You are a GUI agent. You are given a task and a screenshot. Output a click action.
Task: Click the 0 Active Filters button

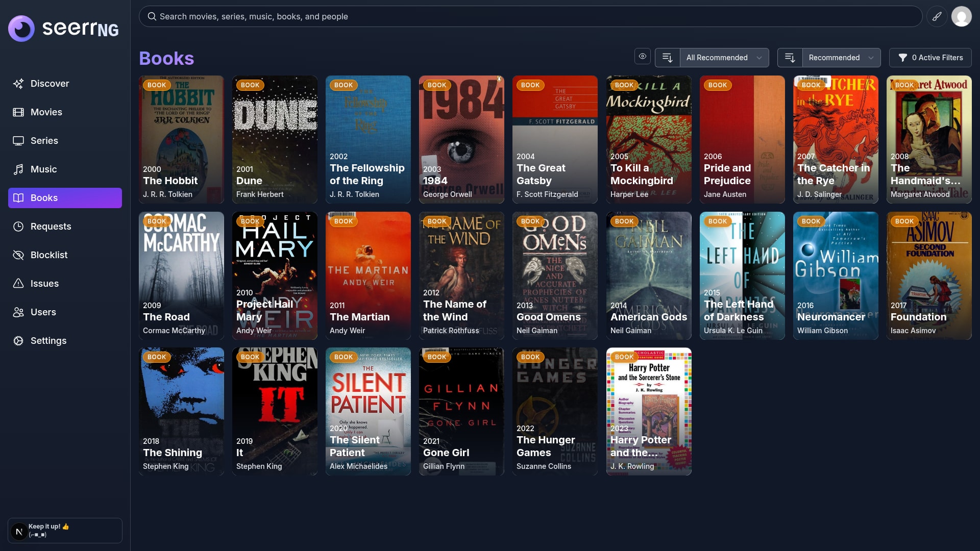[x=930, y=58]
